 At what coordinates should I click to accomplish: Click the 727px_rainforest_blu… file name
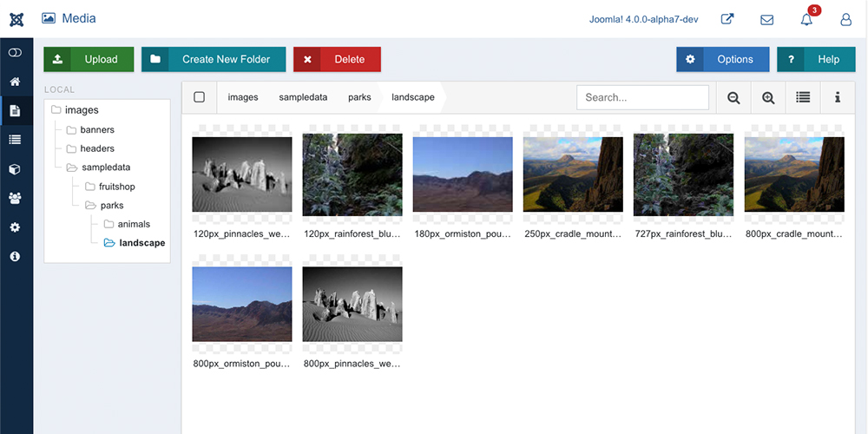coord(684,234)
